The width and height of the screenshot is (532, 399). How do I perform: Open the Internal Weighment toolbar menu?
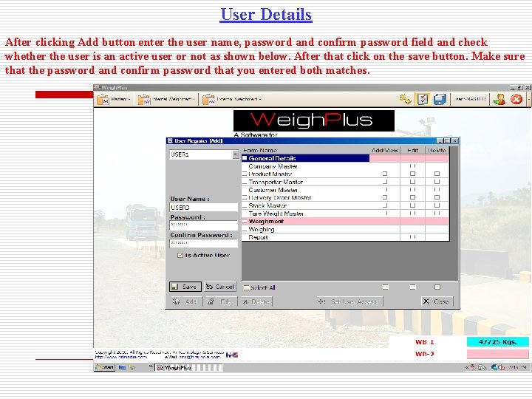click(x=166, y=100)
